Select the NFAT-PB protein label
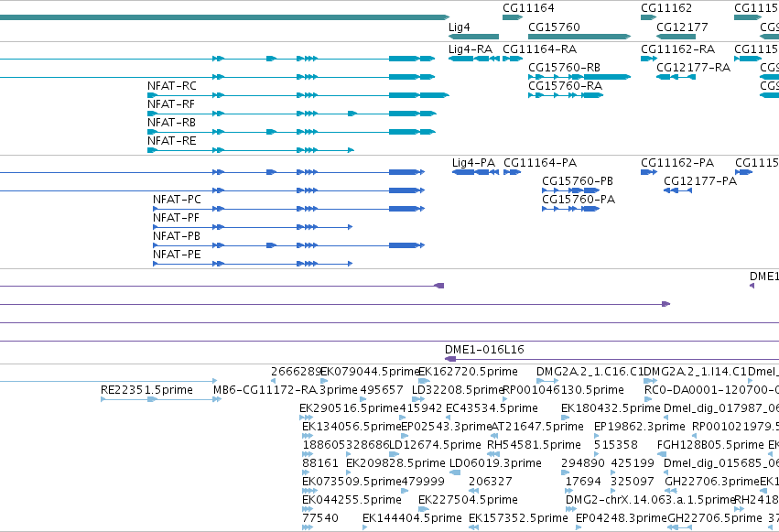The width and height of the screenshot is (779, 532). 177,236
